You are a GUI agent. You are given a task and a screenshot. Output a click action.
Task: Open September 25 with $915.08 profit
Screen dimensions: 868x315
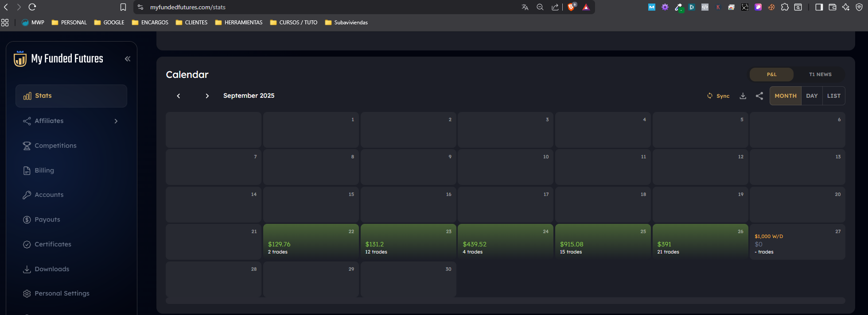pos(603,242)
